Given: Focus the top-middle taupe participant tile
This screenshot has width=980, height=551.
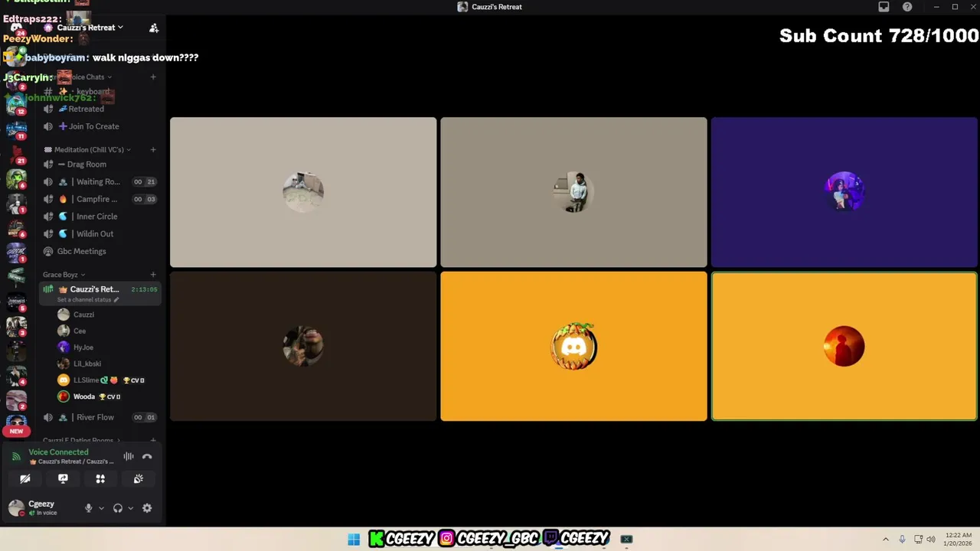Looking at the screenshot, I should pyautogui.click(x=573, y=192).
